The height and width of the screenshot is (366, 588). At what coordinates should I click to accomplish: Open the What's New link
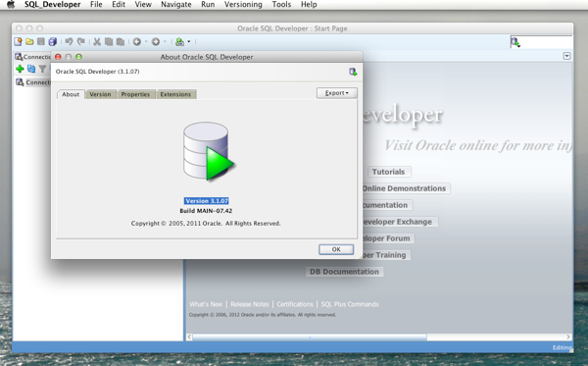coord(206,304)
